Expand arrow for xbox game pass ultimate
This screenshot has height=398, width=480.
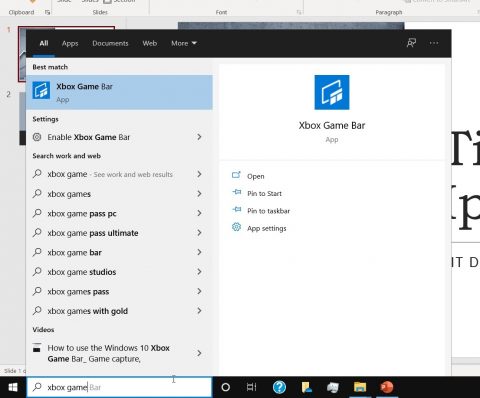199,233
